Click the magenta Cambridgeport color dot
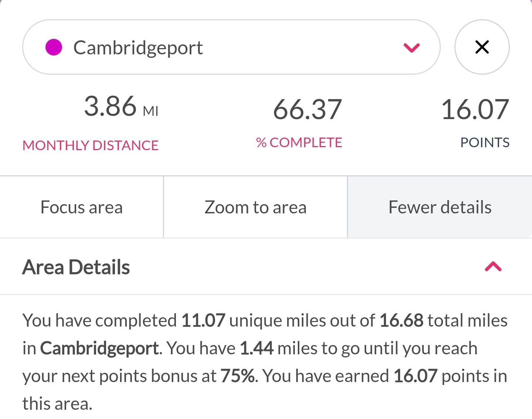Screen dimensions: 532x419 click(x=54, y=47)
